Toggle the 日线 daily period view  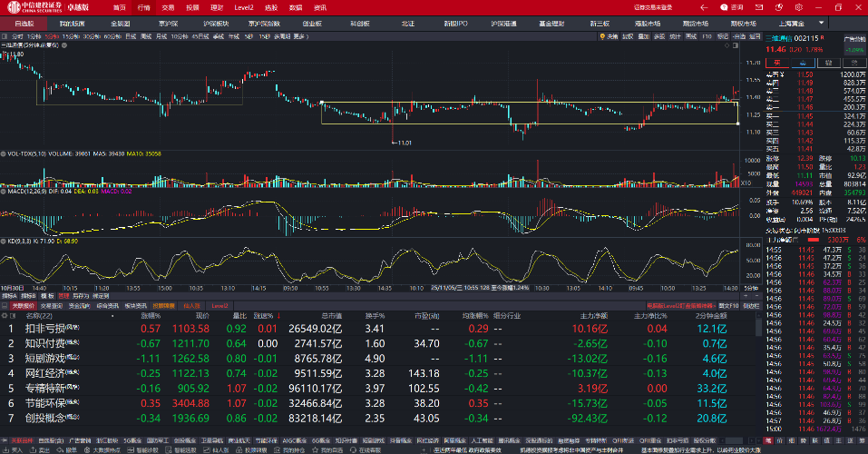pyautogui.click(x=132, y=36)
